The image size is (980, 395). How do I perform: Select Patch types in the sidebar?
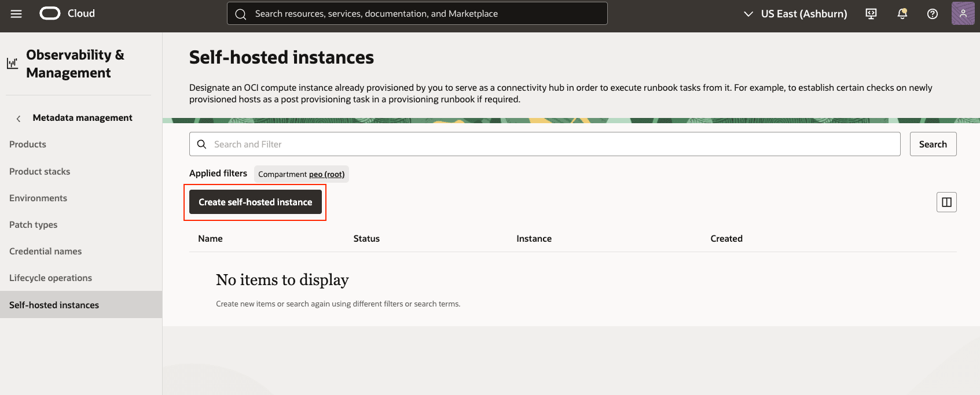pos(34,225)
